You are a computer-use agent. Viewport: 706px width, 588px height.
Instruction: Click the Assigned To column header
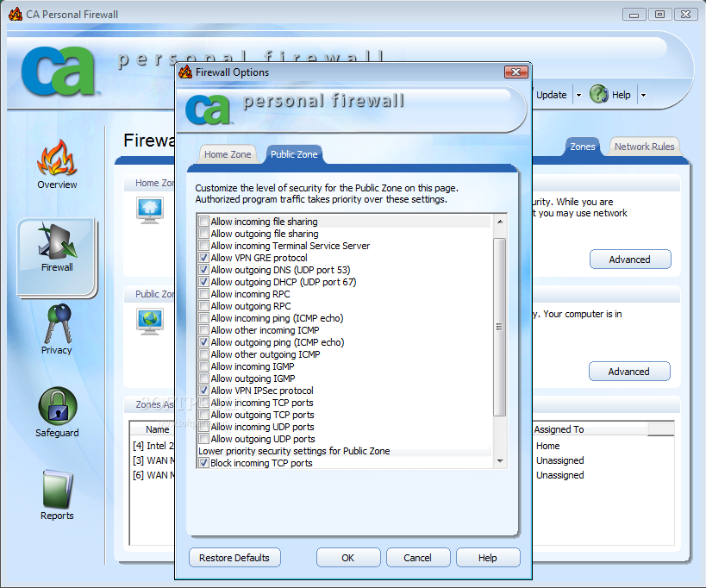coord(590,429)
